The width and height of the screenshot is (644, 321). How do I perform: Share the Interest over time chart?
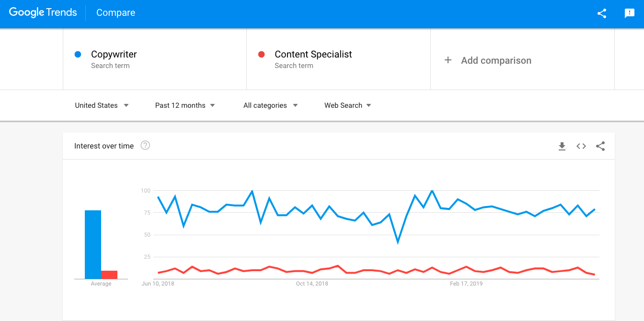(x=600, y=146)
